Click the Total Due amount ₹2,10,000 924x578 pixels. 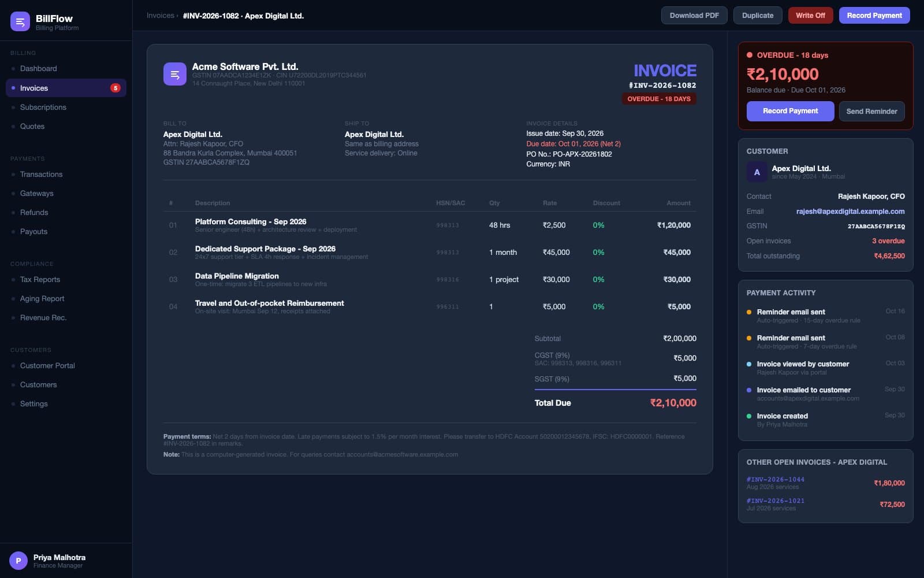click(673, 403)
